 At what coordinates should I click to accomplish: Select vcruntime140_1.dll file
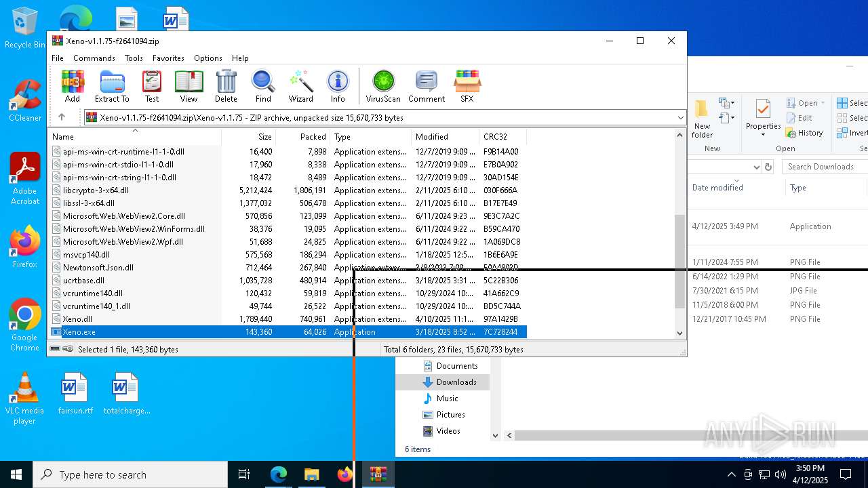[x=288, y=306]
